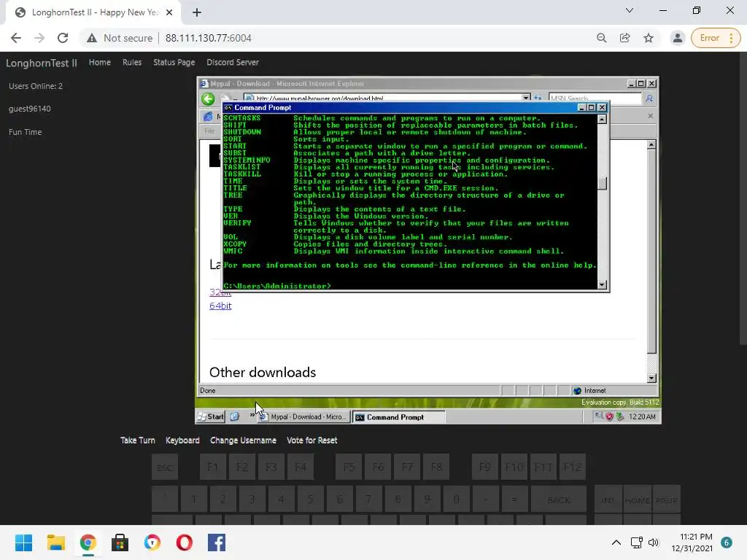Show hidden tray icons chevron

(x=616, y=542)
